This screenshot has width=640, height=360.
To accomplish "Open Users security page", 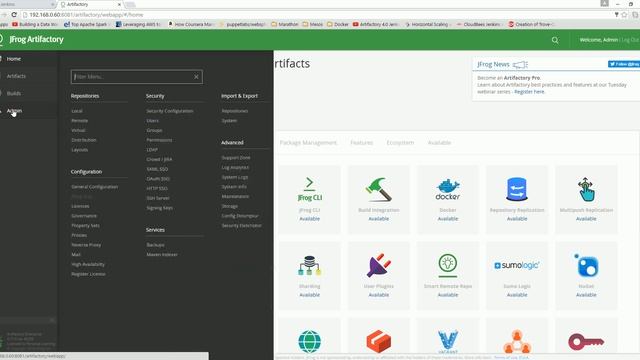I will coord(153,121).
